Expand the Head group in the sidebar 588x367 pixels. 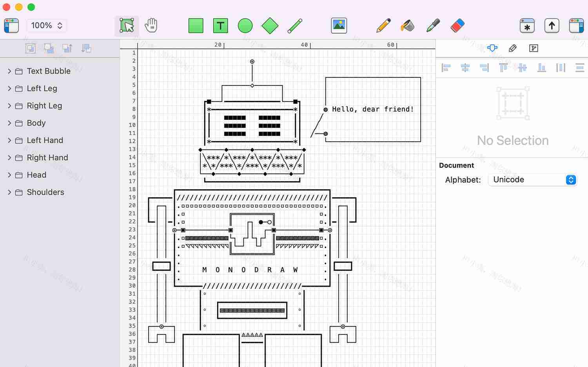pyautogui.click(x=9, y=175)
